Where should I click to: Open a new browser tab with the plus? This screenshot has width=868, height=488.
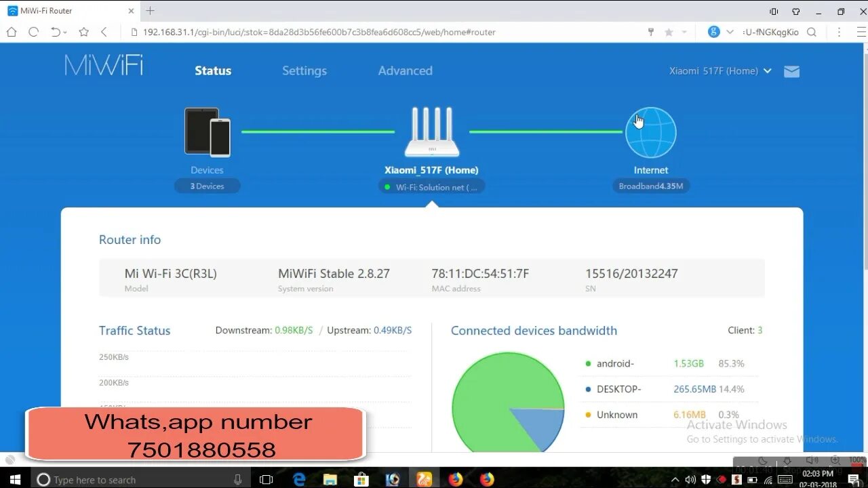pyautogui.click(x=150, y=11)
